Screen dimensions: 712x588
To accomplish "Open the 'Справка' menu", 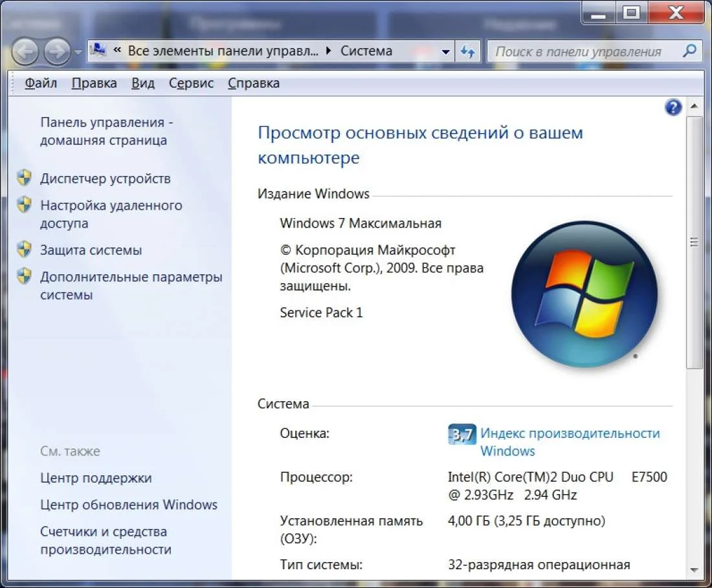I will pos(253,83).
